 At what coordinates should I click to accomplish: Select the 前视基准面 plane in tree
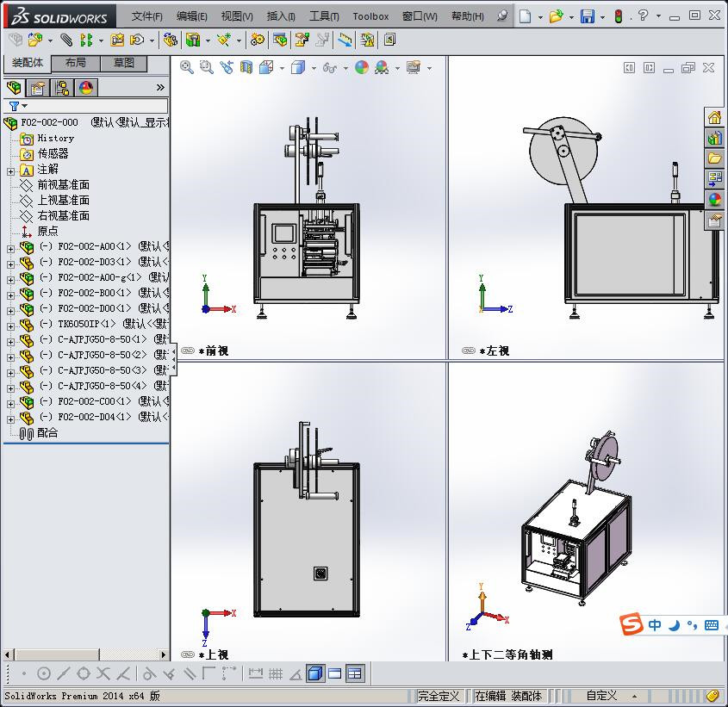(x=63, y=185)
